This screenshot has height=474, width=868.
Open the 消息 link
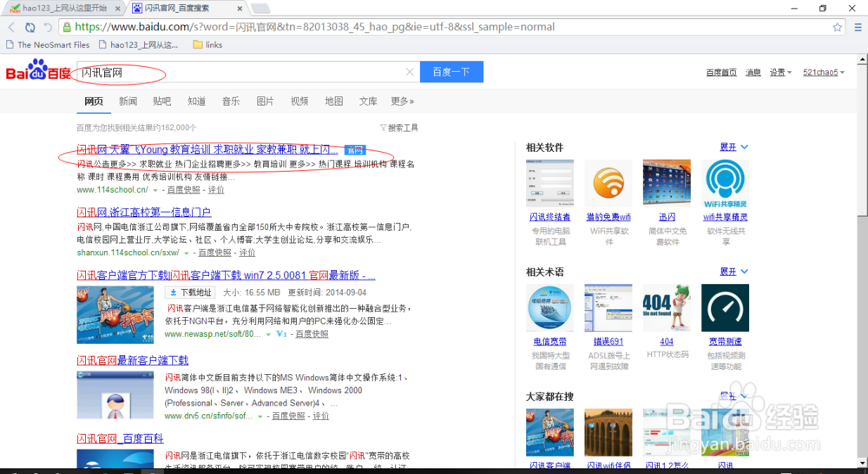click(753, 73)
